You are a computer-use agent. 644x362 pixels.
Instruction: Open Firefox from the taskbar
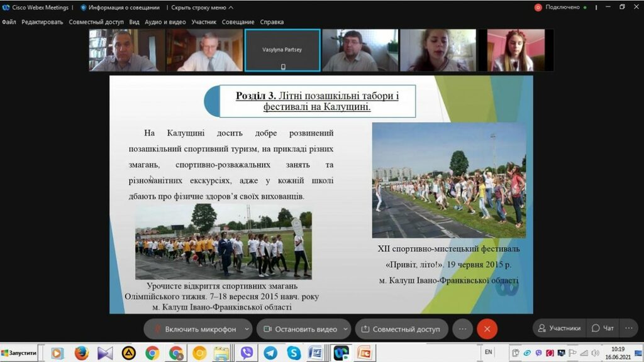tap(81, 353)
